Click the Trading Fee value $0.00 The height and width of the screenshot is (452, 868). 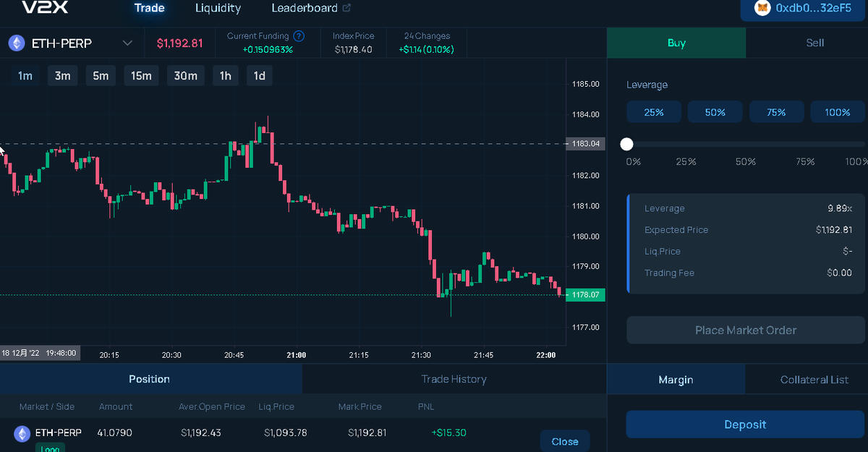(x=840, y=273)
